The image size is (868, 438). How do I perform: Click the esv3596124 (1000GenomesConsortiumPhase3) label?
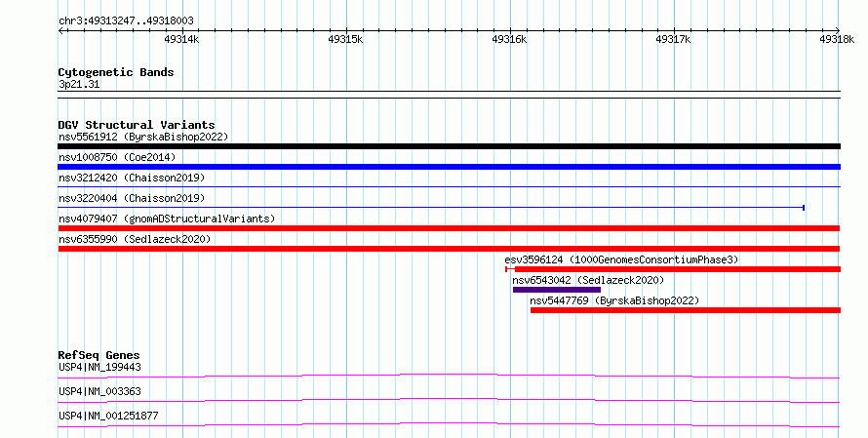621,259
